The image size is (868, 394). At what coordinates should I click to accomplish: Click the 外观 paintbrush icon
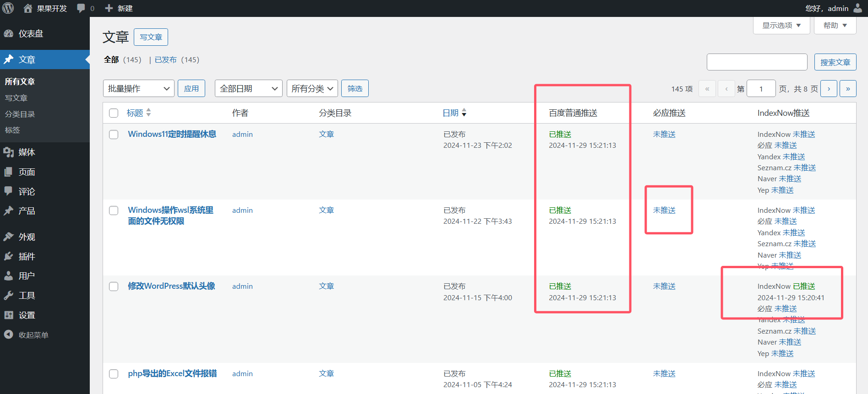pos(9,237)
